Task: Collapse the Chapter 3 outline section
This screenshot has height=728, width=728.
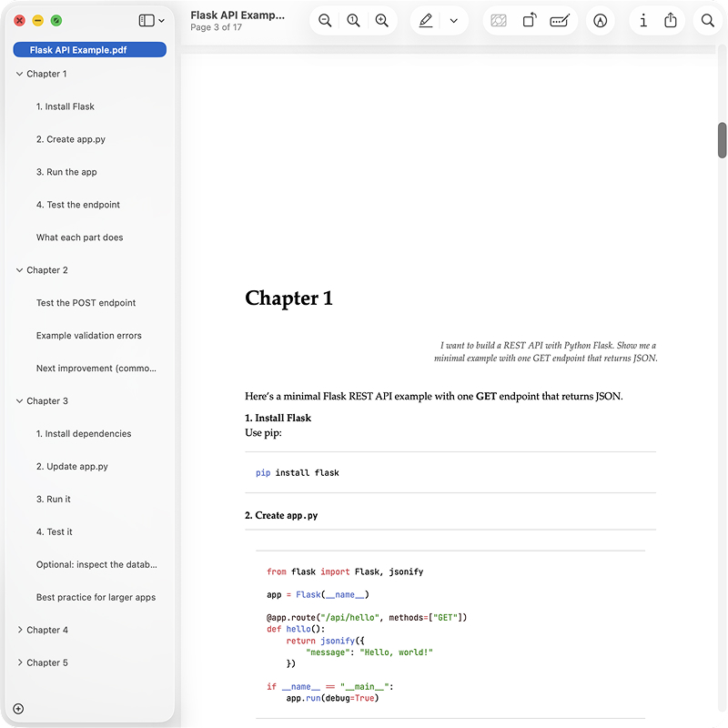Action: point(19,401)
